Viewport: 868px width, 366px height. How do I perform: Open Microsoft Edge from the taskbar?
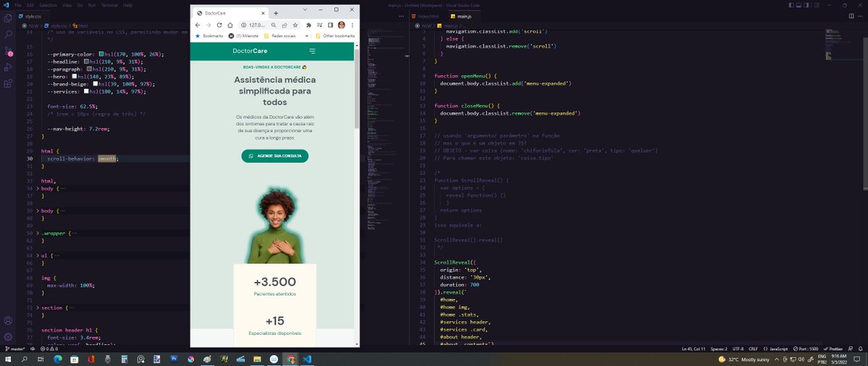point(58,359)
